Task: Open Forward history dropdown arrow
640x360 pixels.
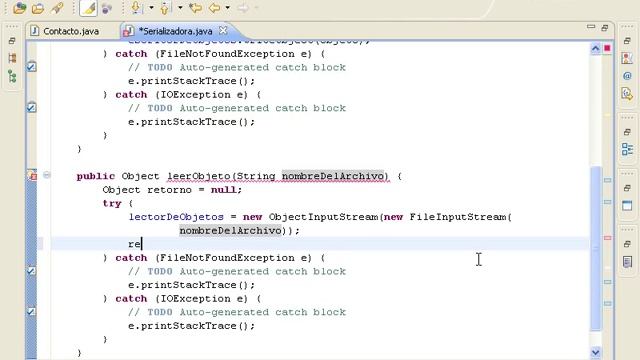Action: tap(256, 8)
